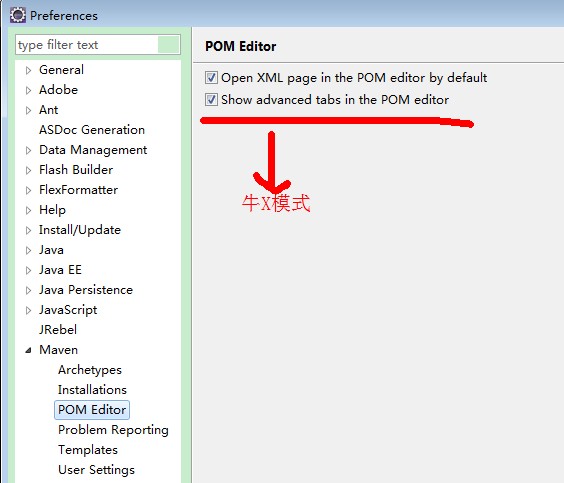
Task: Open Maven User Settings page
Action: click(x=96, y=470)
